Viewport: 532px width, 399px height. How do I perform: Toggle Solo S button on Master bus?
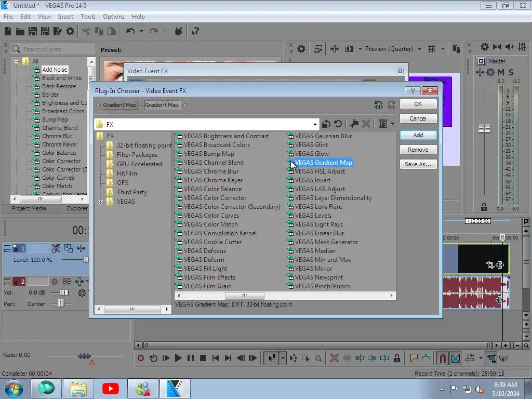pos(511,72)
